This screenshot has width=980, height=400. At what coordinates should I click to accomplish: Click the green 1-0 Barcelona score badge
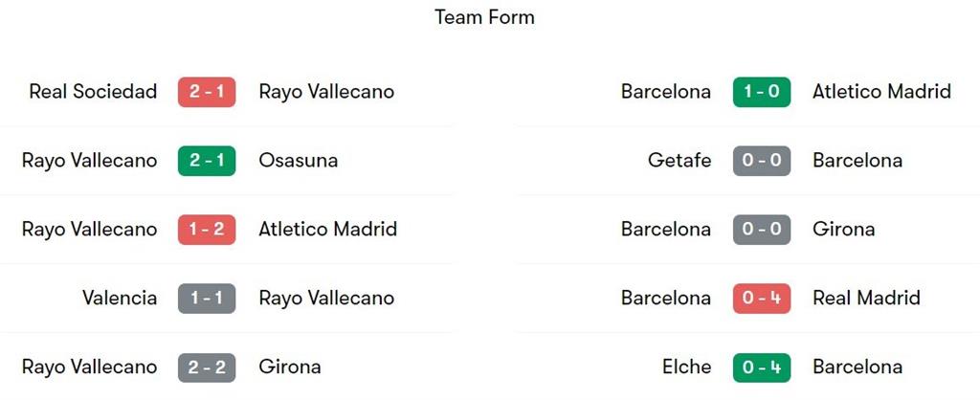[x=762, y=92]
